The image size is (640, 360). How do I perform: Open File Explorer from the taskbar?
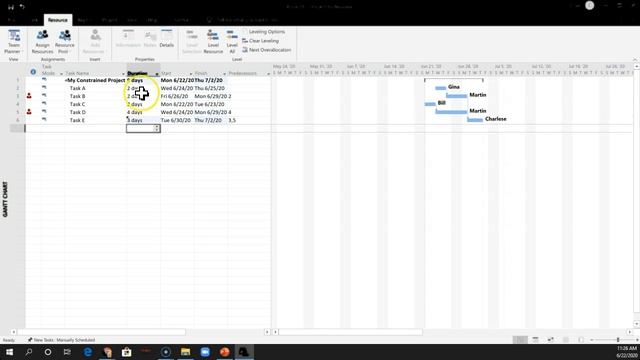click(x=185, y=352)
